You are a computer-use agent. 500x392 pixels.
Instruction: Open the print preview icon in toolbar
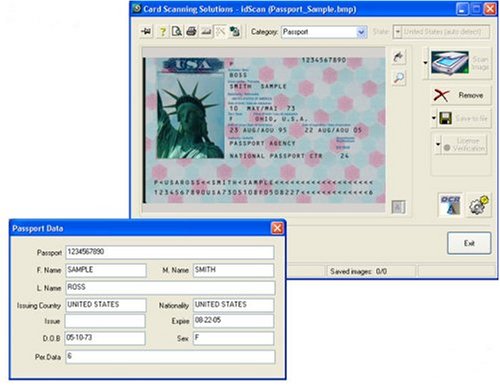[177, 32]
